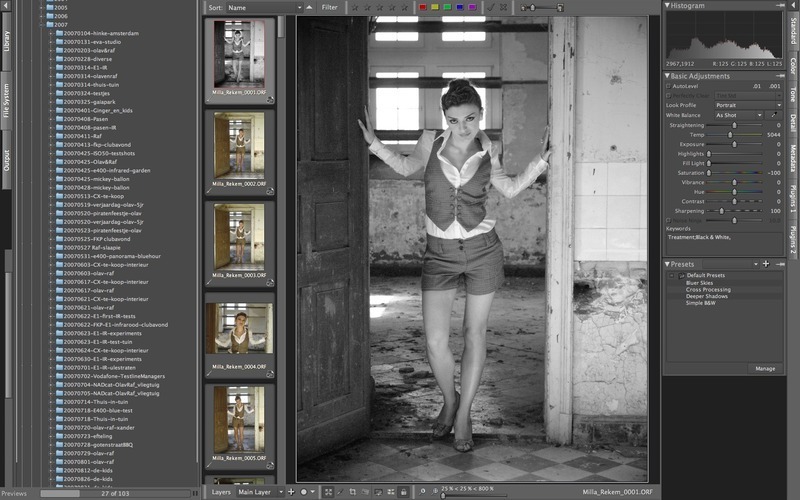Collapse the Presets panel triangle
800x500 pixels.
click(x=667, y=264)
